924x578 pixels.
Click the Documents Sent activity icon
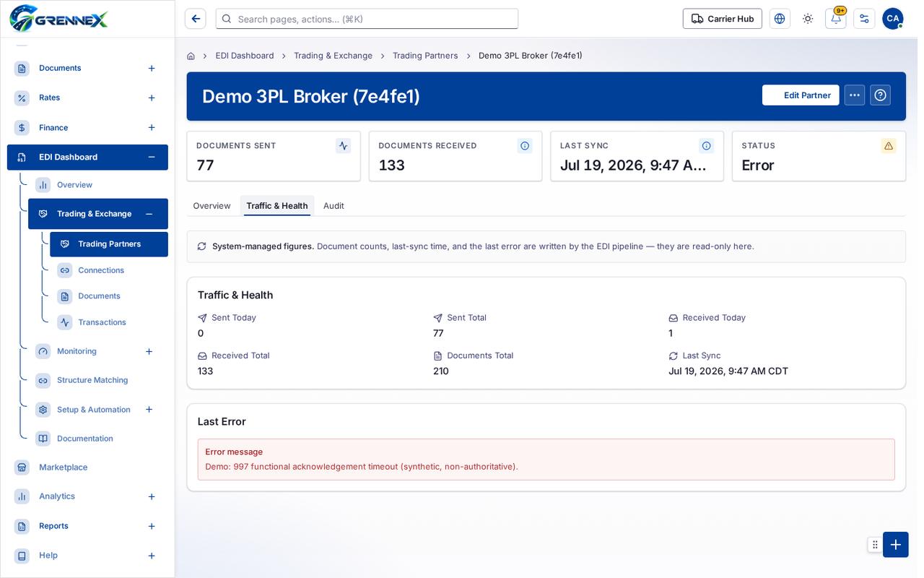point(344,146)
